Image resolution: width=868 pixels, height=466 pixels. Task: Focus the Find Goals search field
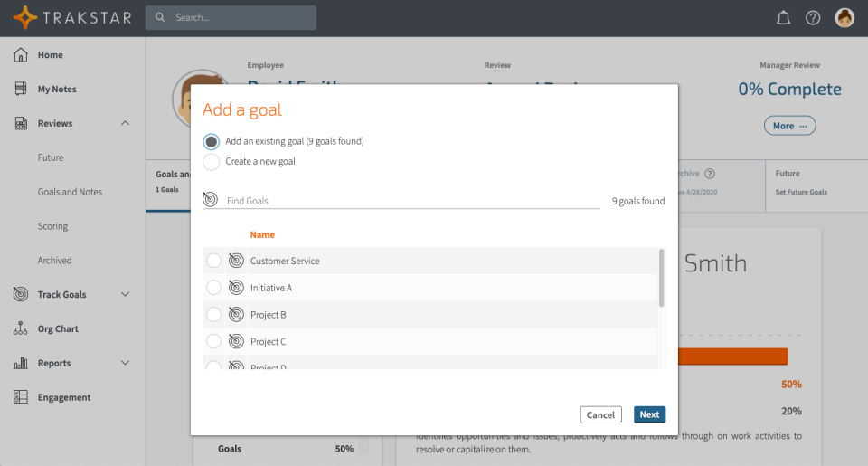coord(411,201)
